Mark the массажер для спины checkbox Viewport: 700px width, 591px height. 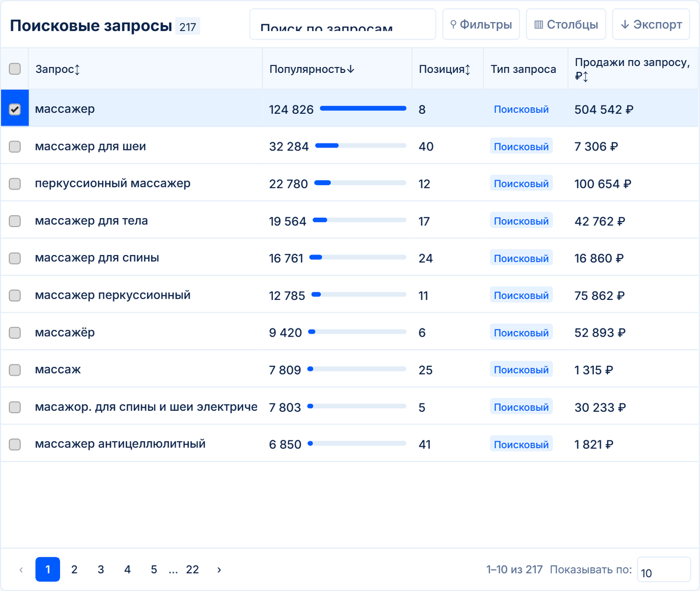15,258
